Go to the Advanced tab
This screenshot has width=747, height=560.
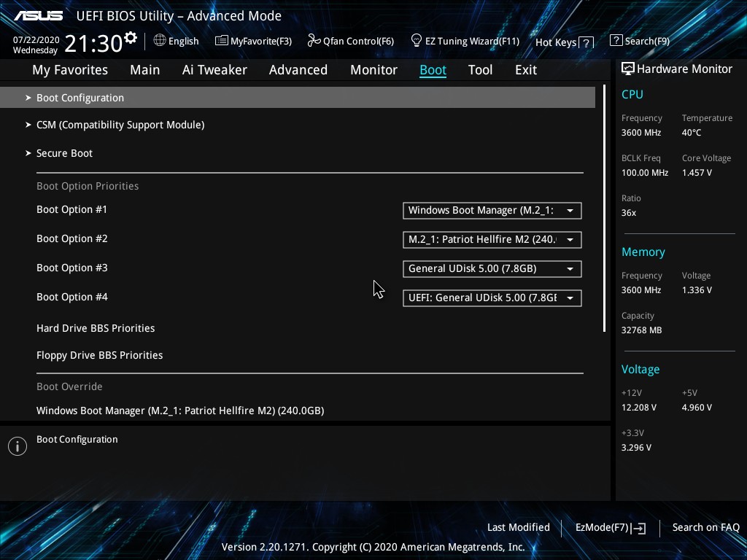tap(298, 70)
